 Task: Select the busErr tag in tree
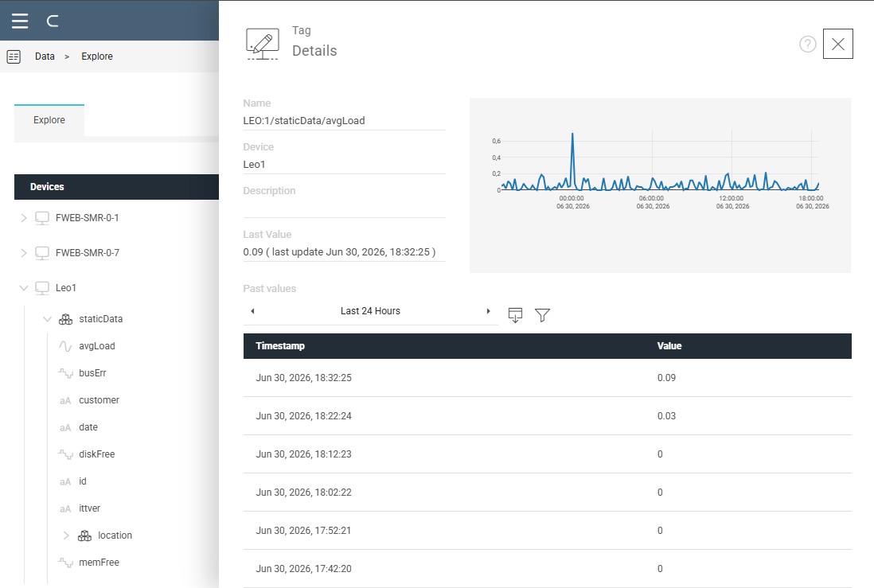92,373
